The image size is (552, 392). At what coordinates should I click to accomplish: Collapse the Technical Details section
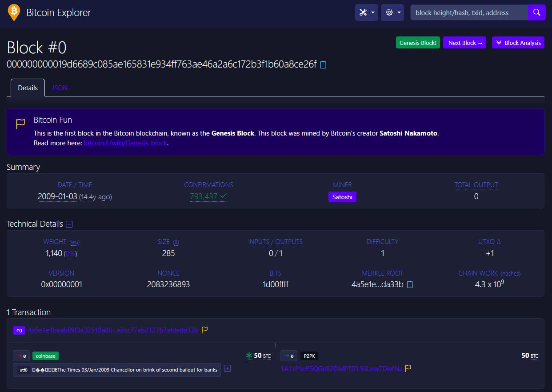click(69, 224)
